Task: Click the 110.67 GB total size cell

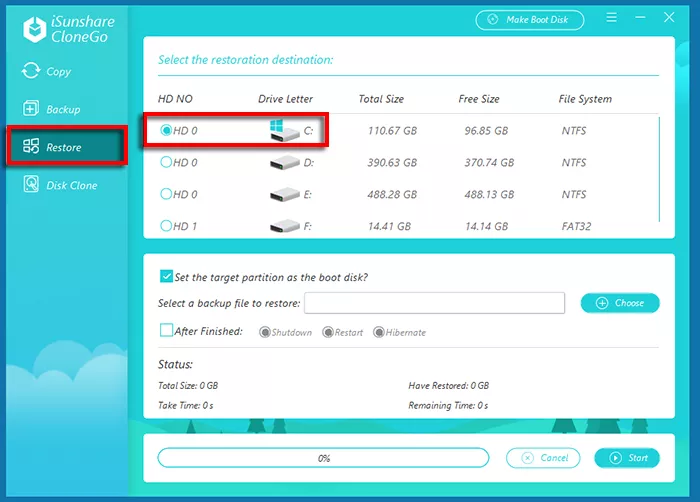Action: (x=392, y=130)
